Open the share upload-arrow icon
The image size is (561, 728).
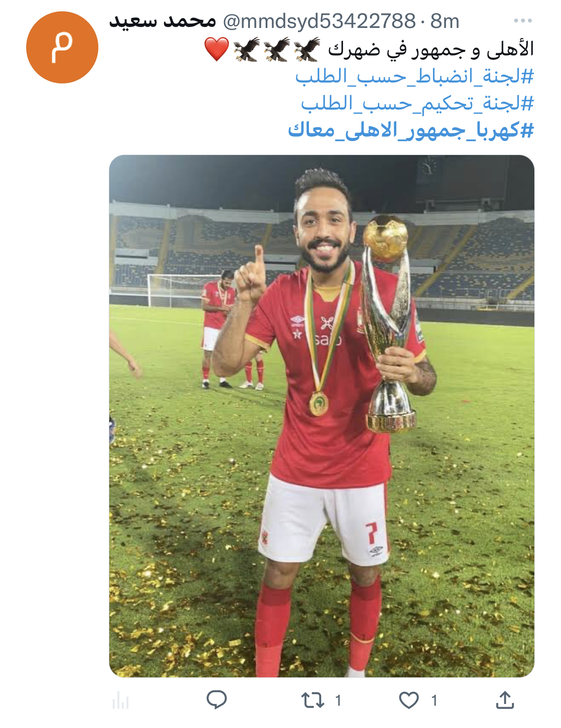point(505,700)
